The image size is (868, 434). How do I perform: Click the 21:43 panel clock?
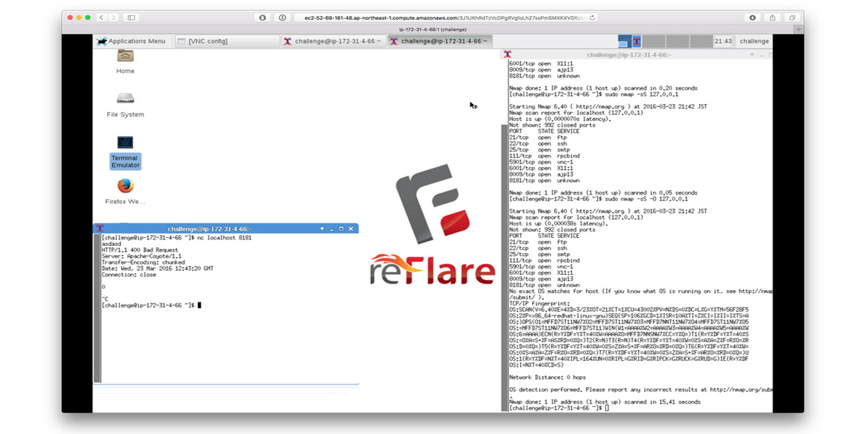click(x=723, y=41)
